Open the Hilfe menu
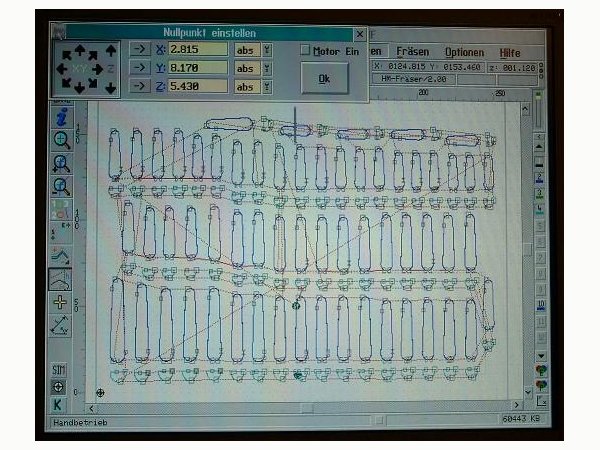The width and height of the screenshot is (600, 450). click(x=510, y=51)
